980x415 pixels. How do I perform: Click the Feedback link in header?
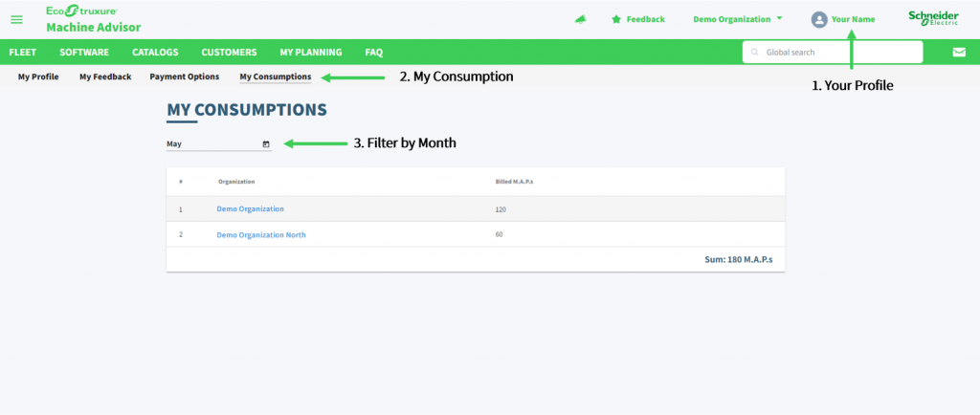point(646,19)
